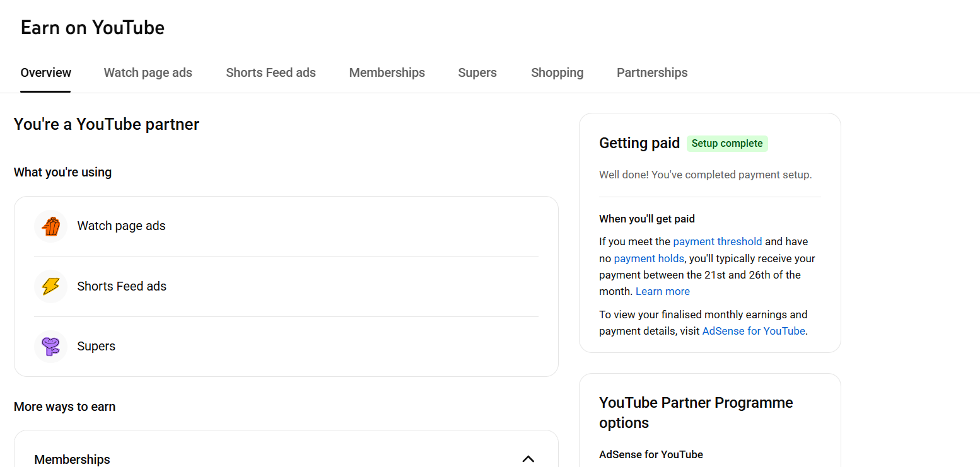Click the Getting paid card heading

(639, 143)
